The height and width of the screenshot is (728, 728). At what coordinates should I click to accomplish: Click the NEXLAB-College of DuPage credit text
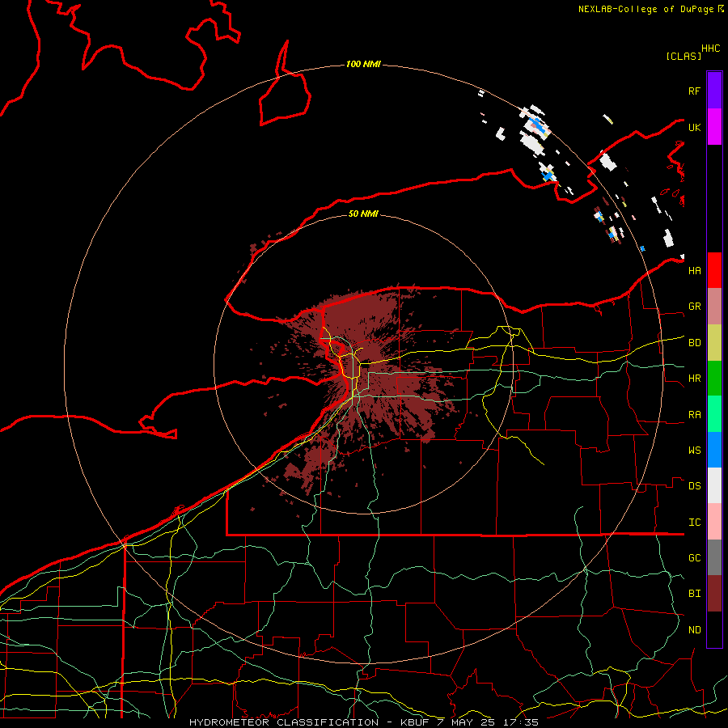(x=645, y=9)
